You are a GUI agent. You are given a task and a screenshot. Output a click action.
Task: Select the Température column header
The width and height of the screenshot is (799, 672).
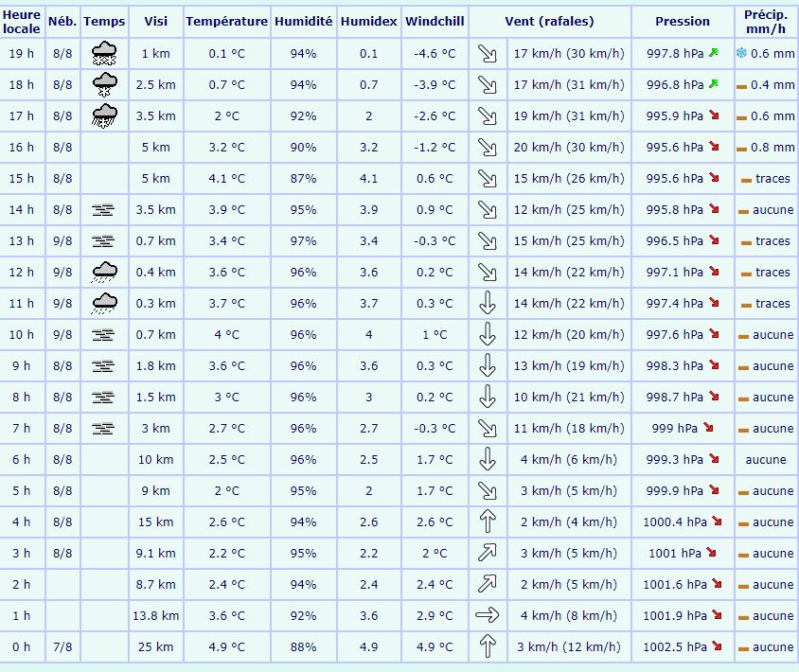[226, 22]
